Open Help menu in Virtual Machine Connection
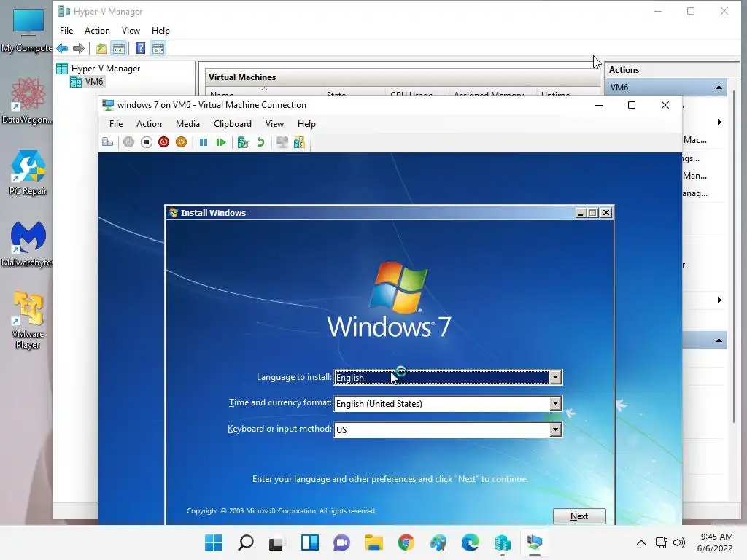 coord(306,124)
